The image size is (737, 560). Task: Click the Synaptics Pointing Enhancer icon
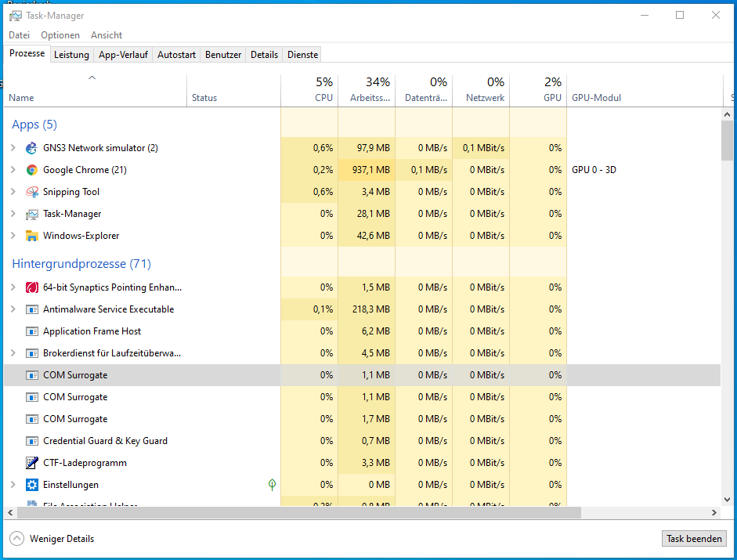point(31,287)
